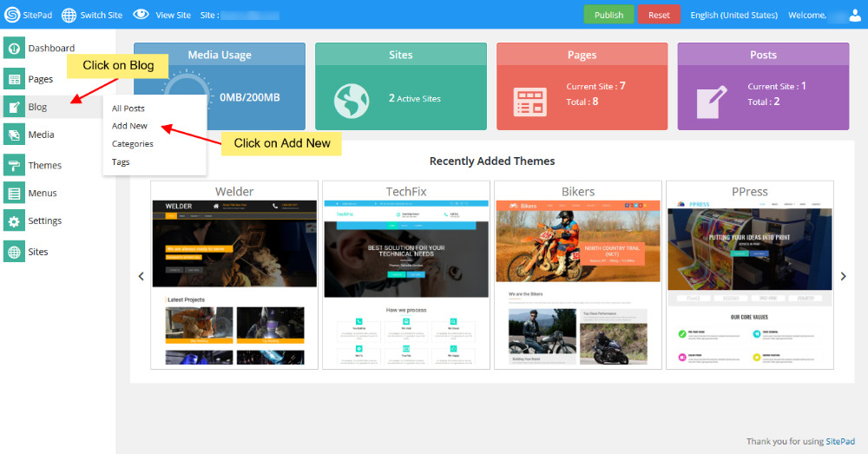Click the View Site eye icon
The height and width of the screenshot is (454, 868).
[141, 15]
